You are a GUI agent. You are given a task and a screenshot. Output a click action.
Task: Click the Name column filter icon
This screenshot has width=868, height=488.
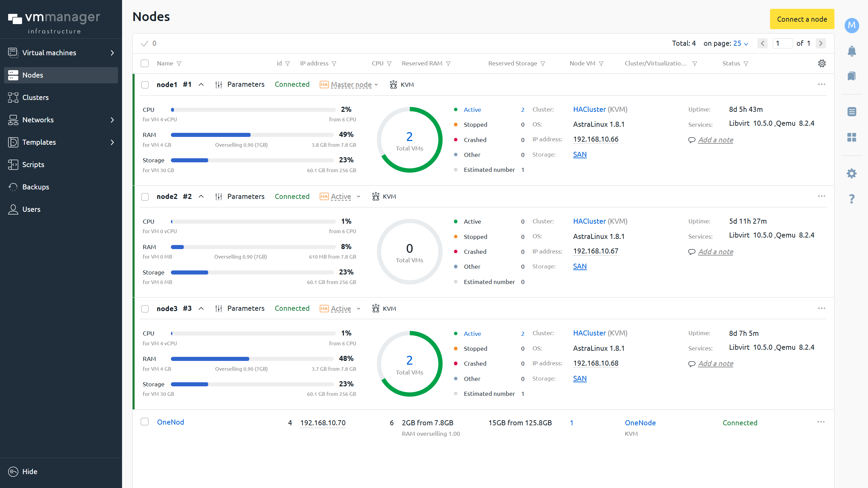[x=179, y=64]
